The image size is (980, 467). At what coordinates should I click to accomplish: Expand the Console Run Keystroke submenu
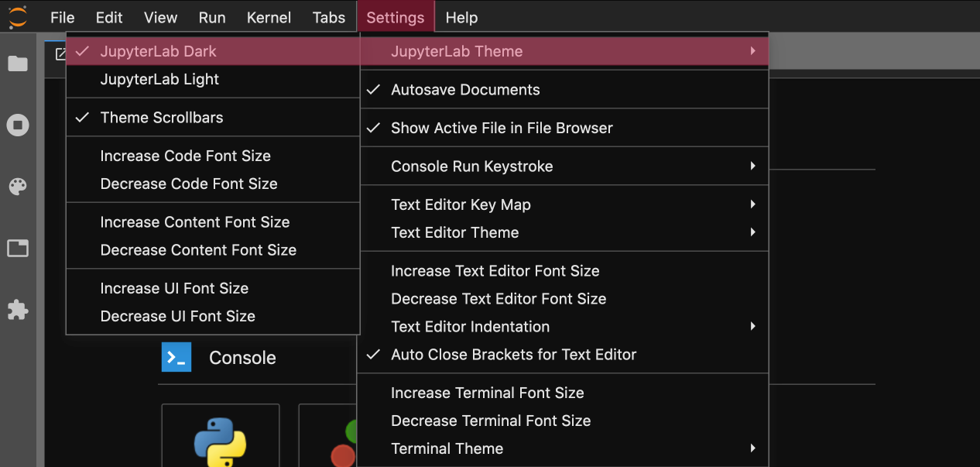[471, 167]
